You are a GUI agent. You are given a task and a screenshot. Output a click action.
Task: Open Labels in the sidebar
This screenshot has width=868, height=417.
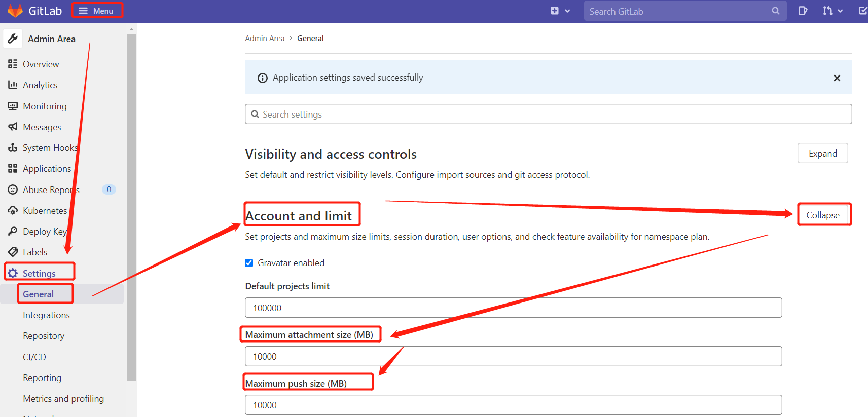point(35,252)
